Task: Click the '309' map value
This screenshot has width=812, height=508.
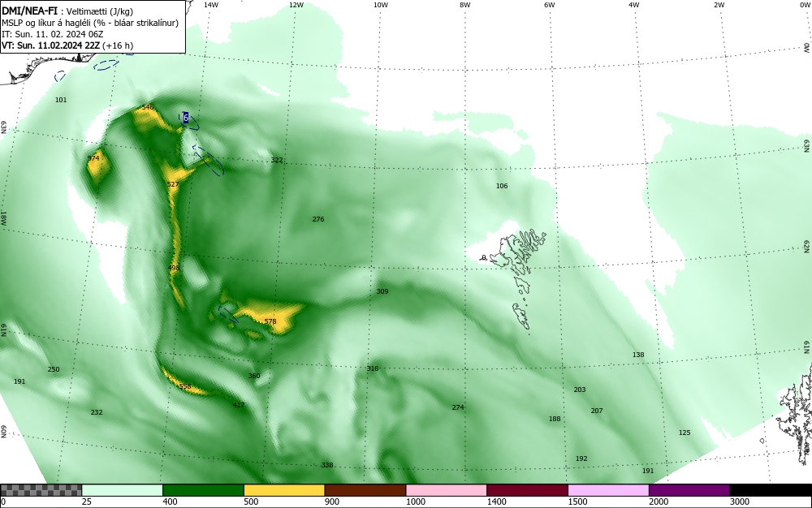Action: coord(382,291)
